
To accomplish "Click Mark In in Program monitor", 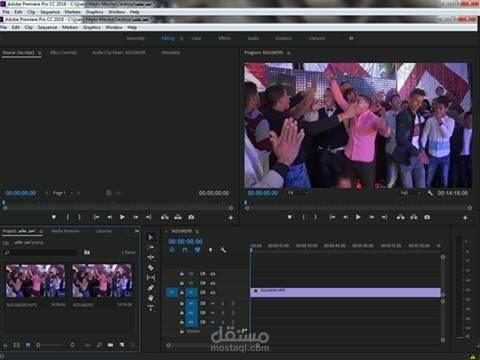I will click(303, 217).
